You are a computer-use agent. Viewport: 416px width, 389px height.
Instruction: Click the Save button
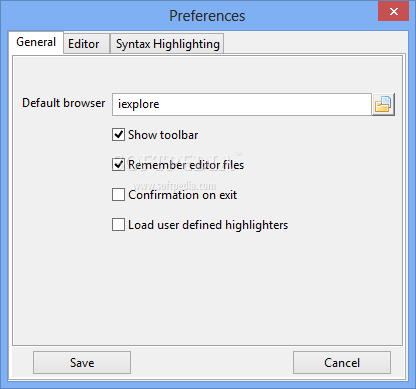82,362
